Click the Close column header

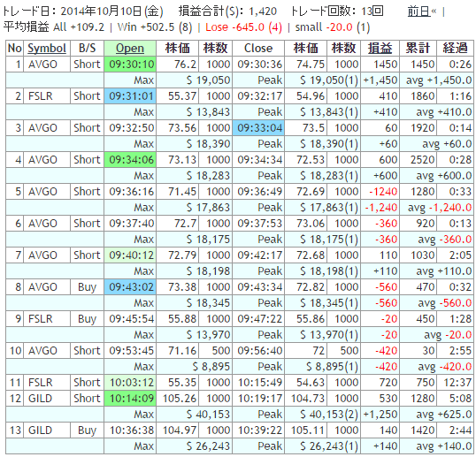pyautogui.click(x=258, y=49)
